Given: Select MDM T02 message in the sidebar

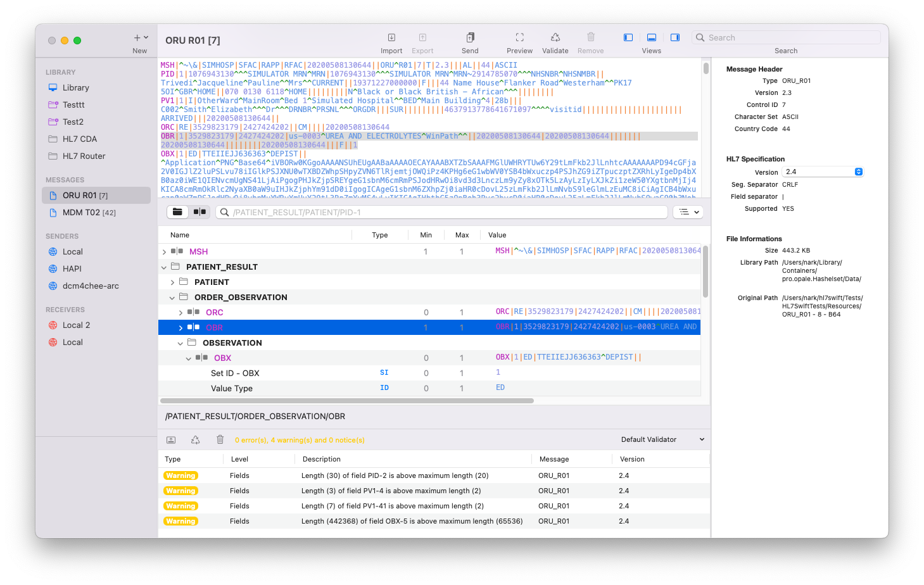Looking at the screenshot, I should pyautogui.click(x=89, y=213).
